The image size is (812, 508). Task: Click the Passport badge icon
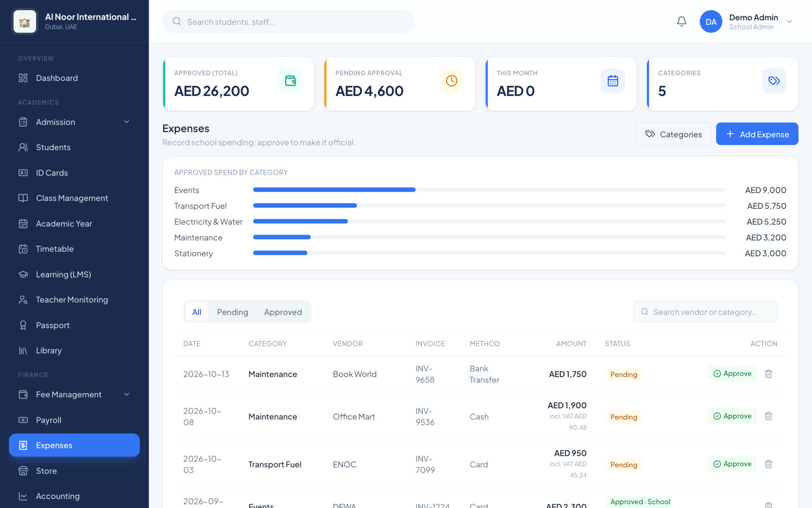pyautogui.click(x=23, y=325)
